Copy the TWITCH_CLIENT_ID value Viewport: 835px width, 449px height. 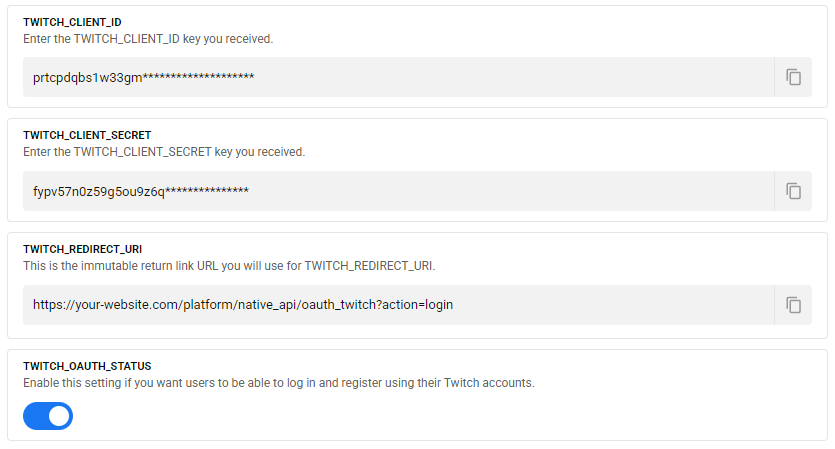pyautogui.click(x=793, y=77)
